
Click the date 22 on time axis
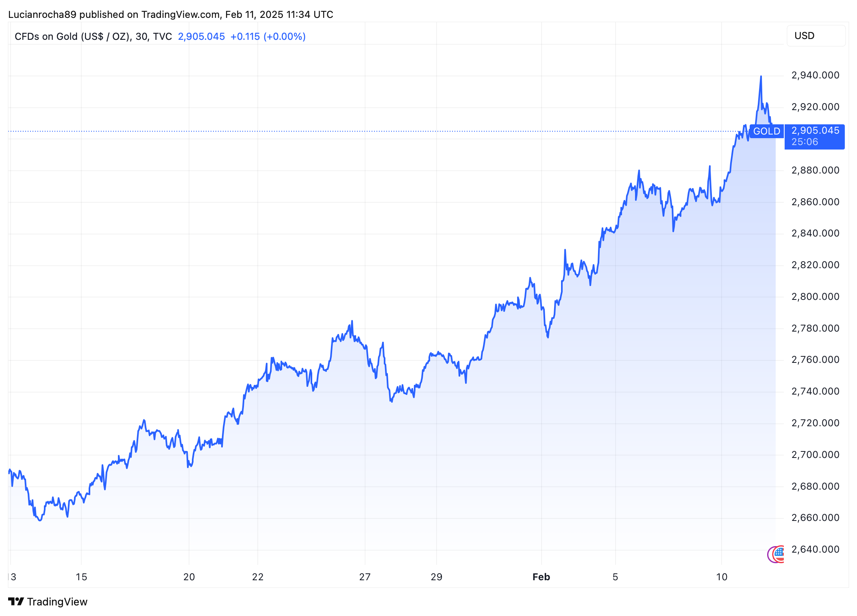pos(258,577)
